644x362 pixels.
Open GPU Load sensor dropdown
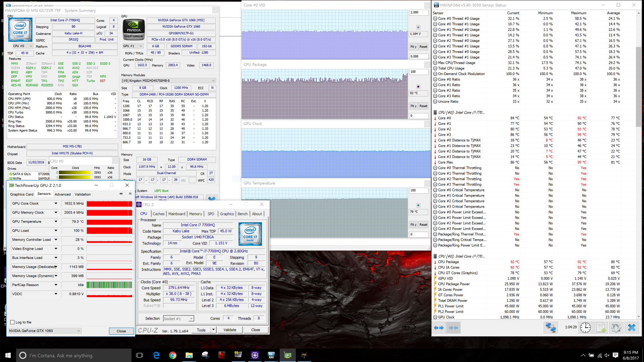click(x=56, y=231)
